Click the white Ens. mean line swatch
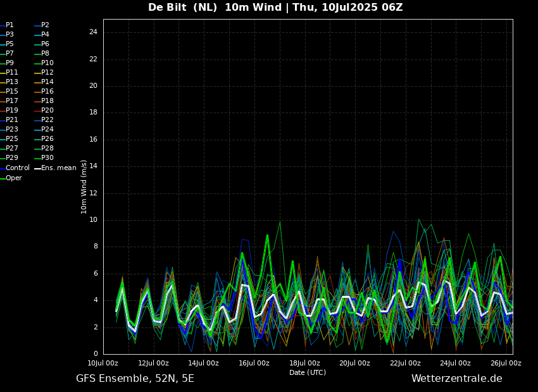 coord(37,168)
